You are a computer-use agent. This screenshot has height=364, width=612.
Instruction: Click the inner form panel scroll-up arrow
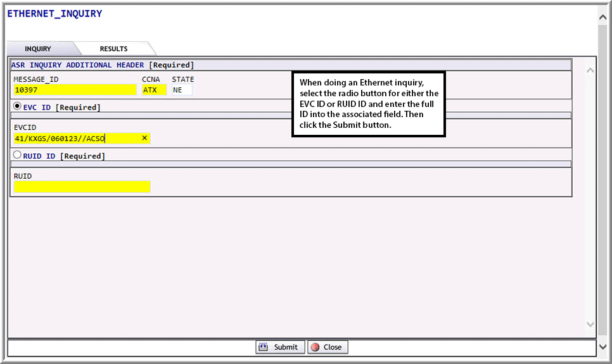pyautogui.click(x=590, y=70)
